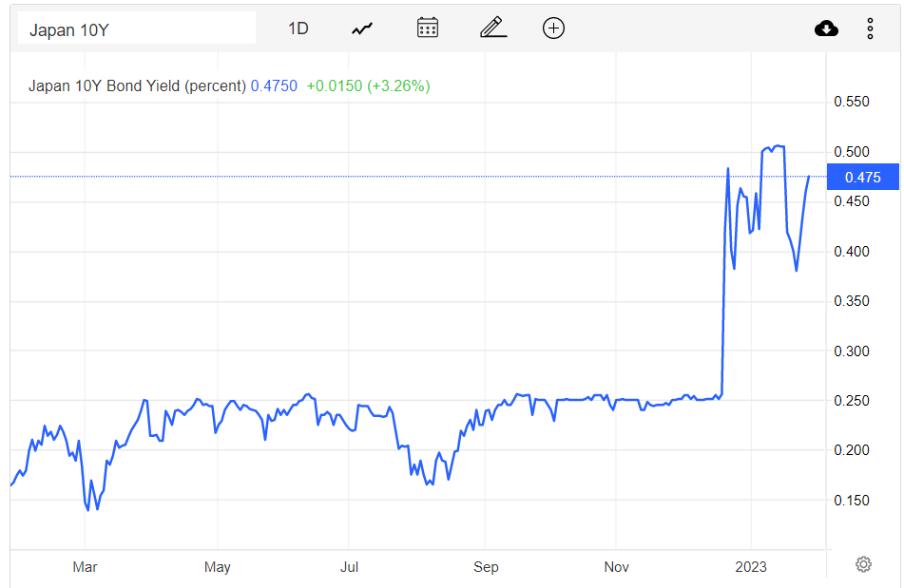Open chart settings gear icon
This screenshot has width=904, height=588.
tap(863, 564)
